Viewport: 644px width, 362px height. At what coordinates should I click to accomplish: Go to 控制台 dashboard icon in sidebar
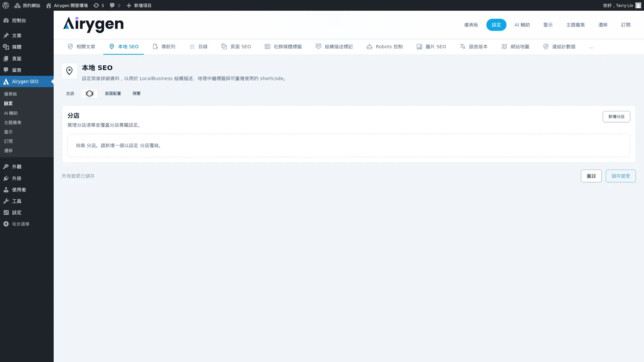pyautogui.click(x=6, y=20)
